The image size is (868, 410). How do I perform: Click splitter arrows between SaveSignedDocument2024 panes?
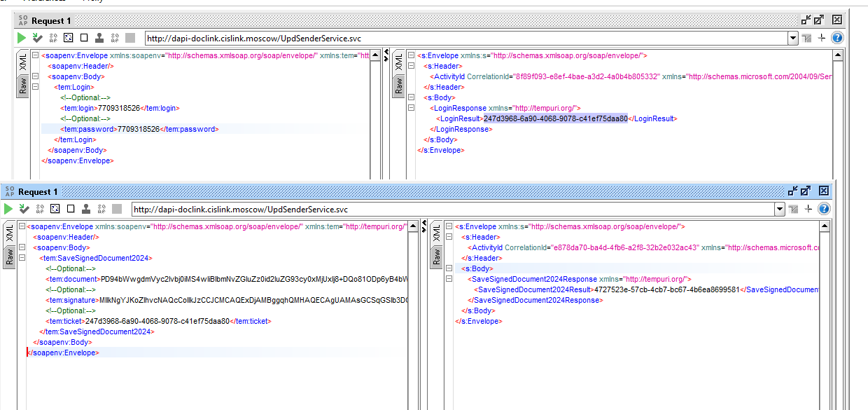(x=423, y=225)
